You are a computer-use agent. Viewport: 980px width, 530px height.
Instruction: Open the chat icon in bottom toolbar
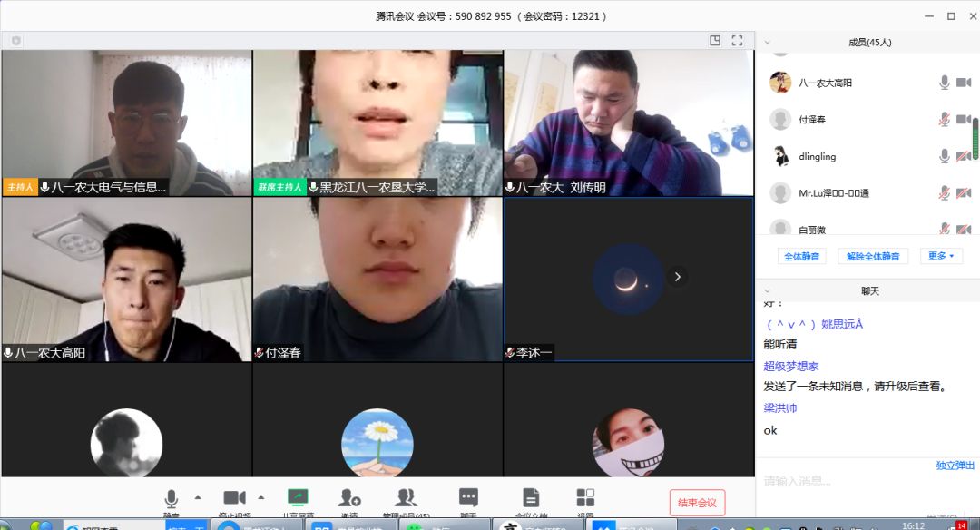pyautogui.click(x=468, y=497)
